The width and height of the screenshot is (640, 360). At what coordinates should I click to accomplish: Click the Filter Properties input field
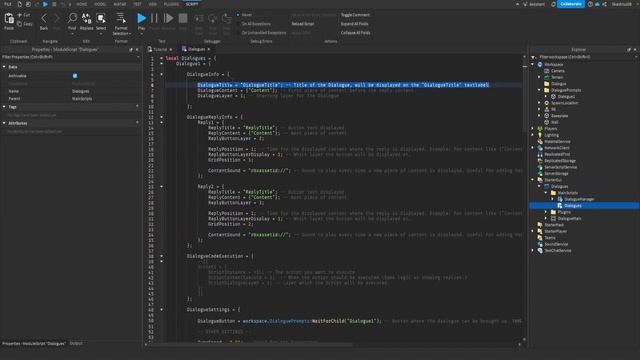click(69, 57)
